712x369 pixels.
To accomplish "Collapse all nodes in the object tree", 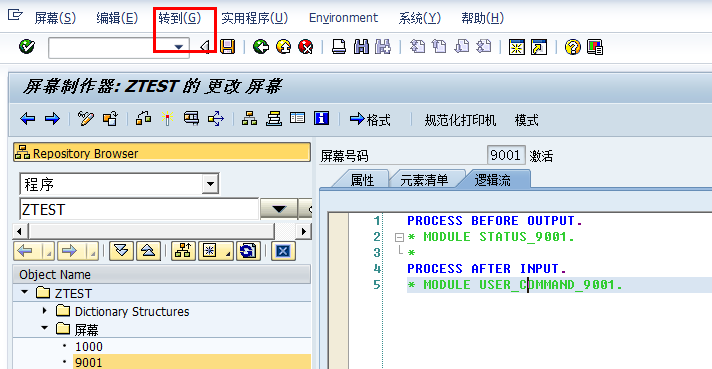I will point(148,251).
